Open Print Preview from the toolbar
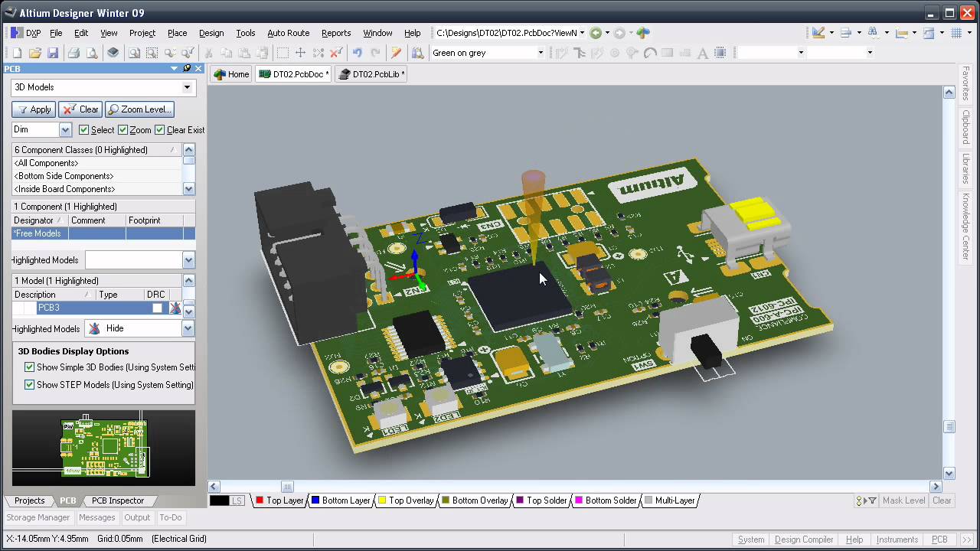980x551 pixels. pyautogui.click(x=90, y=52)
